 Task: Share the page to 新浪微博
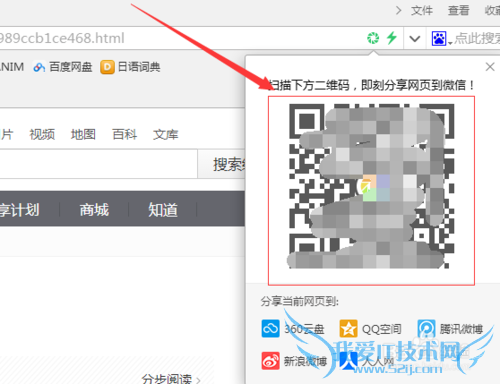294,361
